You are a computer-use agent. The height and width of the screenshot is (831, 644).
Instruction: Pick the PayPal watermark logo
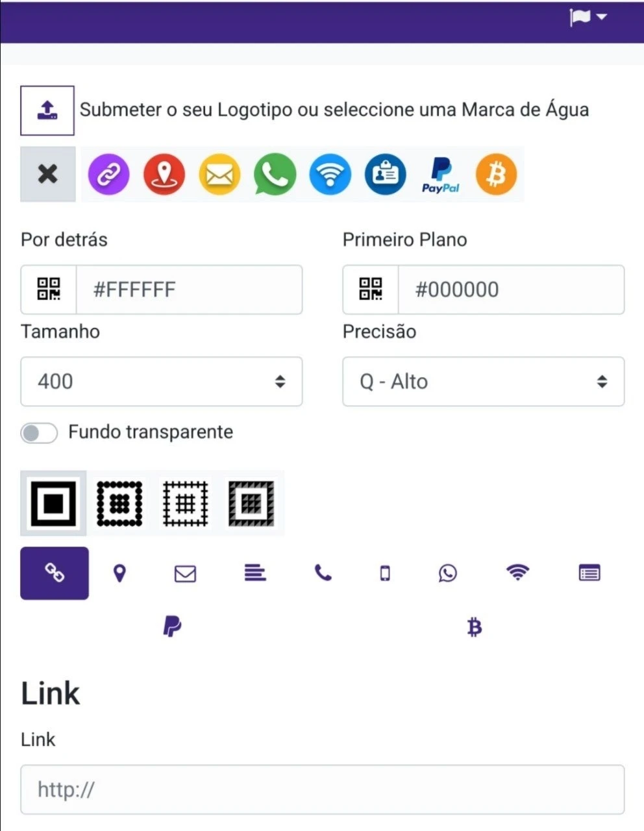pyautogui.click(x=441, y=175)
